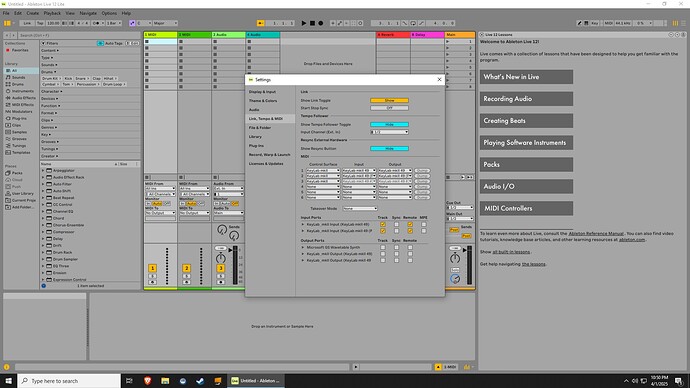
Task: Close the Settings dialog
Action: coord(439,80)
